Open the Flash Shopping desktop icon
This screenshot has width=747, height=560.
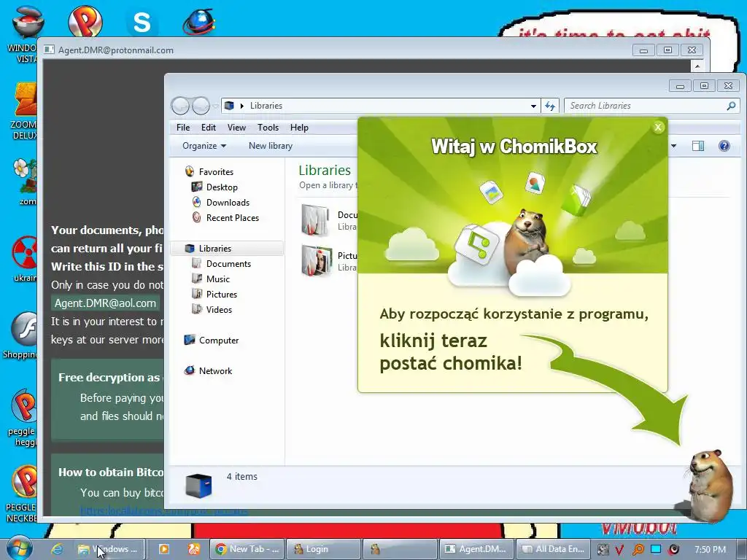coord(21,335)
